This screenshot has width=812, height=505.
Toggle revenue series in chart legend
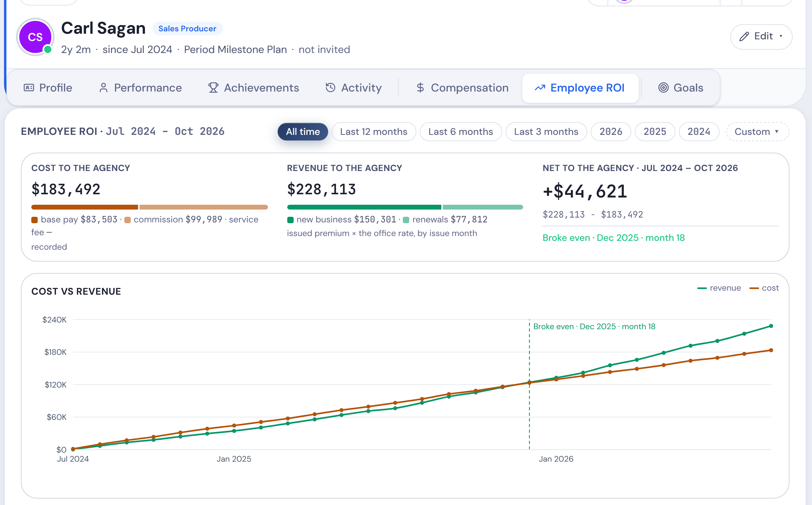(719, 288)
